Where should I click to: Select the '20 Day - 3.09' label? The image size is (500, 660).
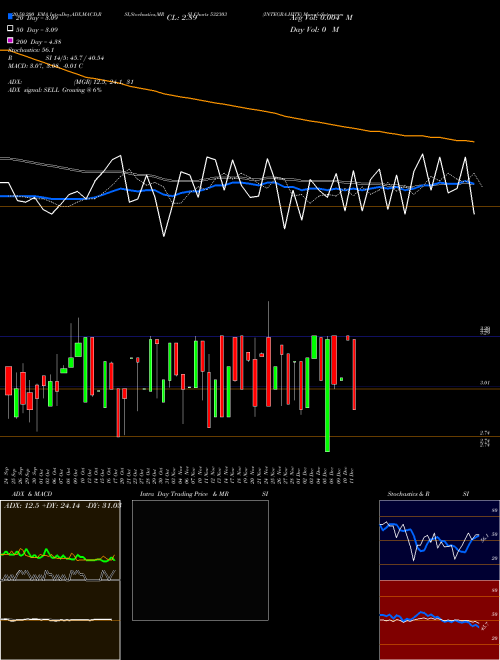[37, 18]
